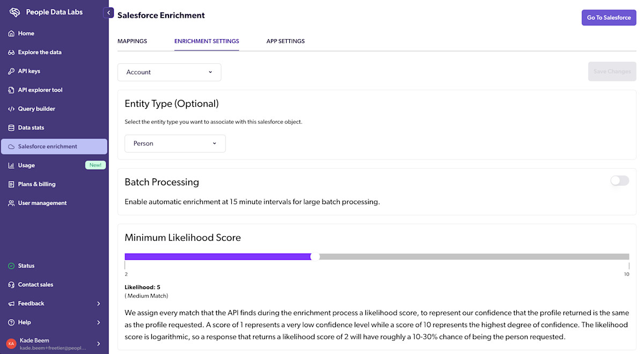This screenshot has width=644, height=354.
Task: Open the People Data Labs home icon
Action: tap(12, 33)
